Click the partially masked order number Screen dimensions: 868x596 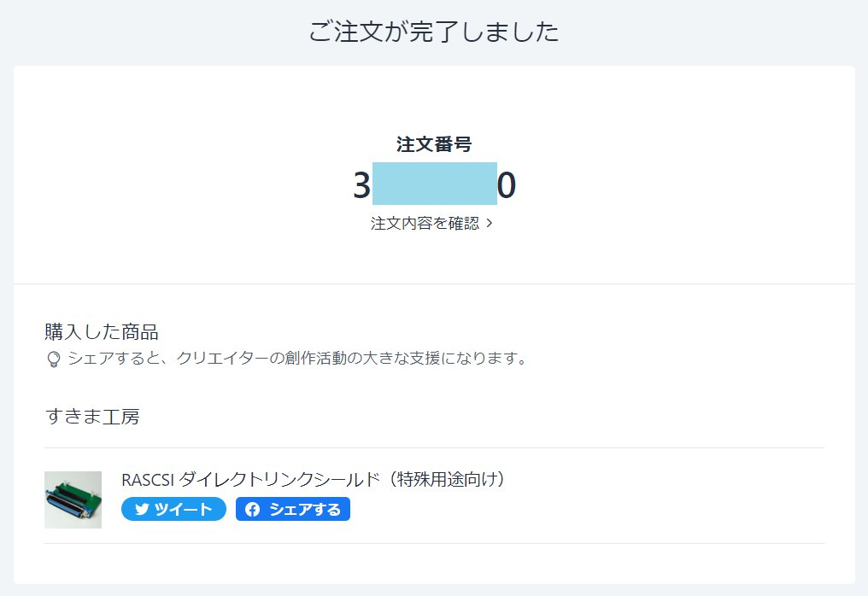(x=435, y=184)
